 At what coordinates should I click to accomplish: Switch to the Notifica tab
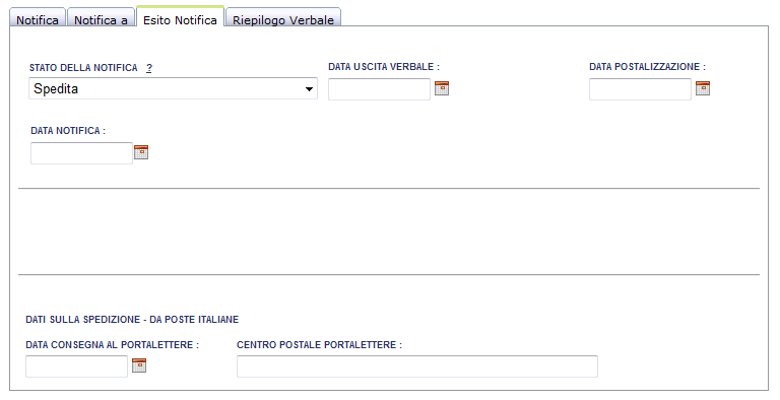point(37,18)
